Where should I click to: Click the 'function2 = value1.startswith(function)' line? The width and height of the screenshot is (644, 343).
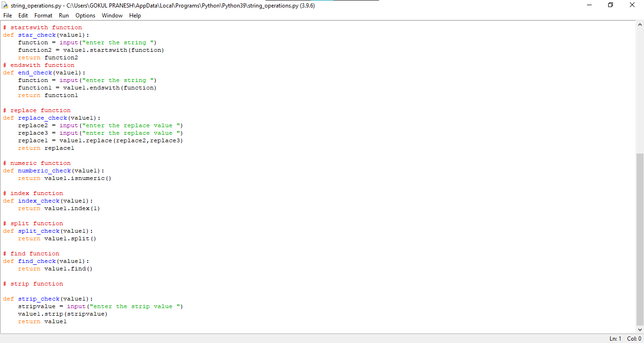pos(91,50)
